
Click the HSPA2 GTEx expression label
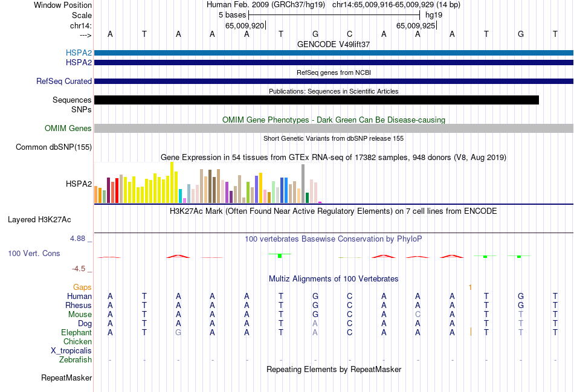[x=79, y=184]
